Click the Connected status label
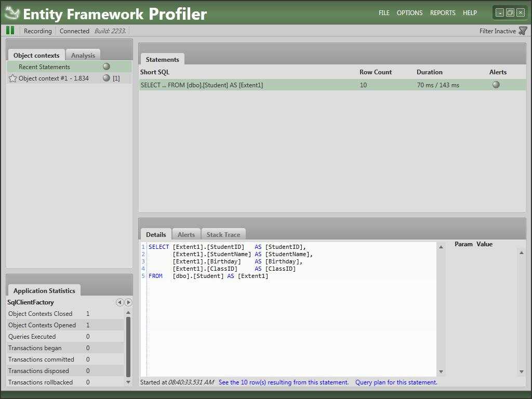 (x=74, y=31)
